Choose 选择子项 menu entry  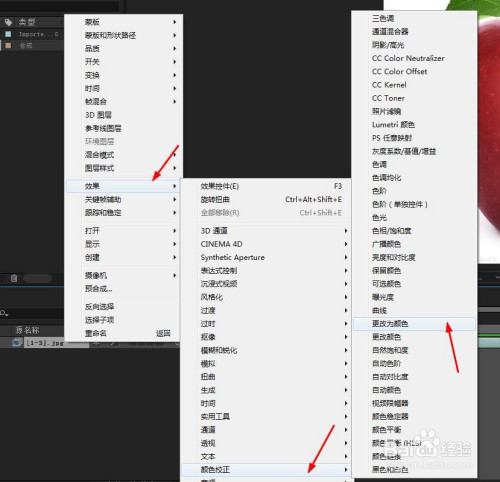tap(123, 320)
